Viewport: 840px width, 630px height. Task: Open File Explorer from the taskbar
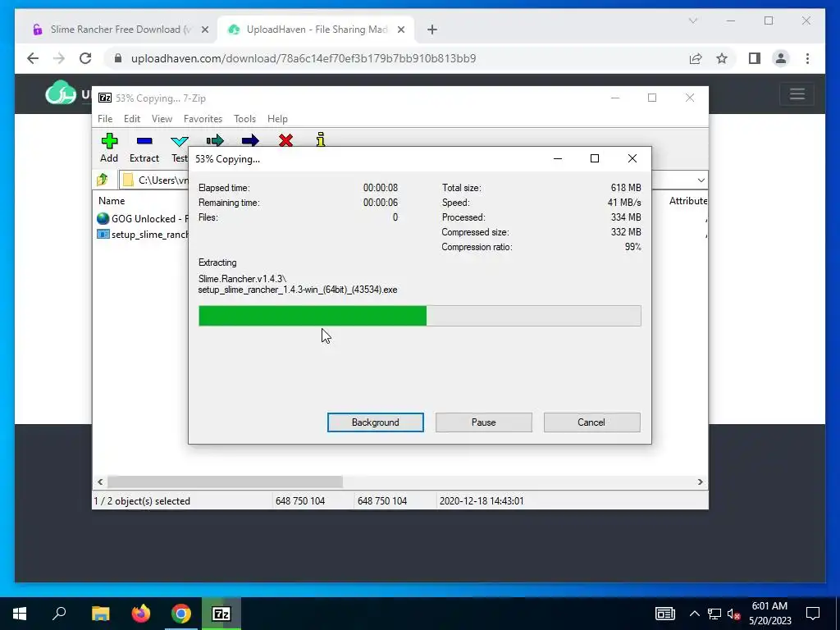100,614
